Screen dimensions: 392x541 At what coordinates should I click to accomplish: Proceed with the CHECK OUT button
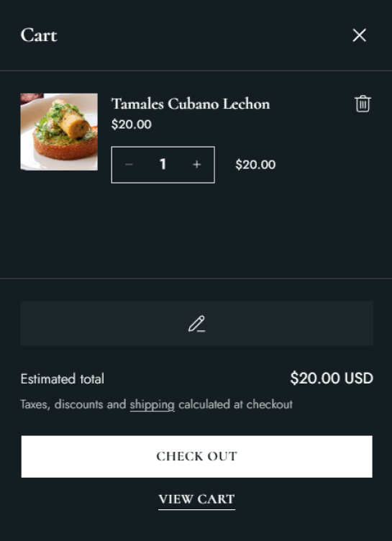[x=196, y=456]
